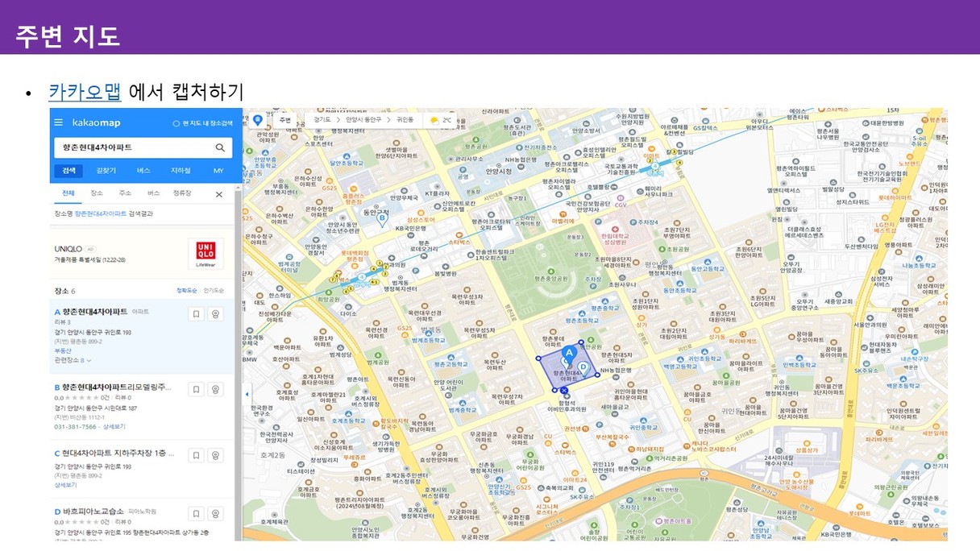Screen dimensions: 980x551
Task: Collapse the side panel with the arrow handle
Action: click(x=247, y=394)
